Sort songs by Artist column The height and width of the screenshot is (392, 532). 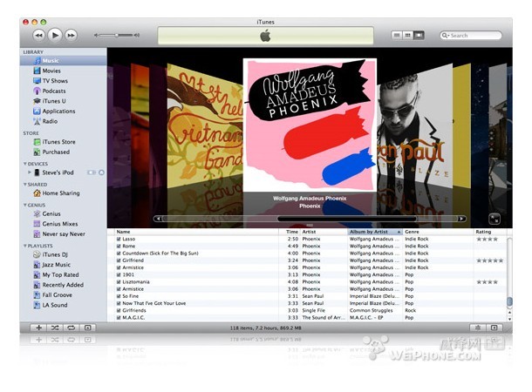(324, 232)
